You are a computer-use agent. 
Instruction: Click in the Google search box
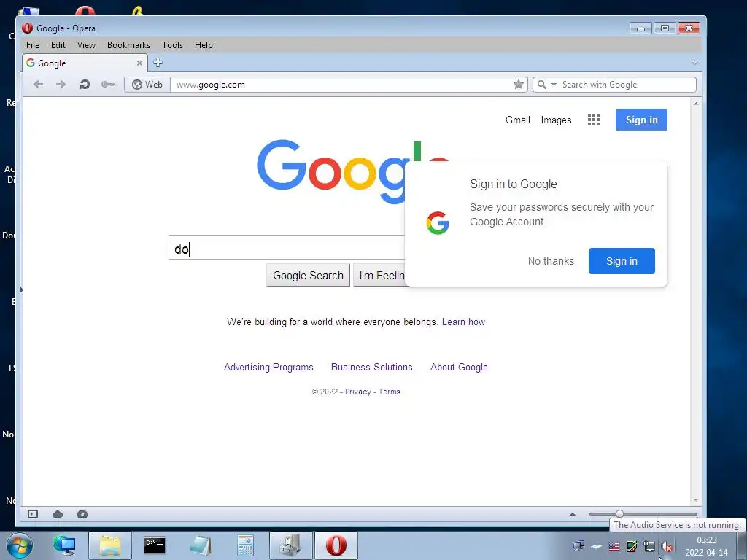287,248
